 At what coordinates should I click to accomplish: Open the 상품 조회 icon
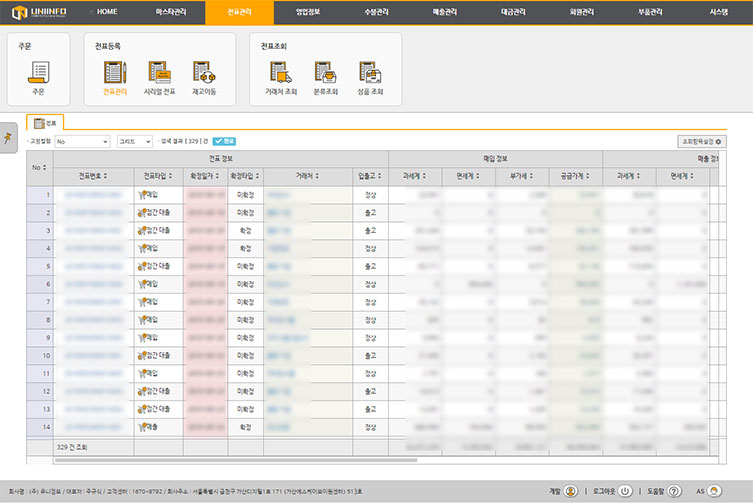pyautogui.click(x=369, y=73)
